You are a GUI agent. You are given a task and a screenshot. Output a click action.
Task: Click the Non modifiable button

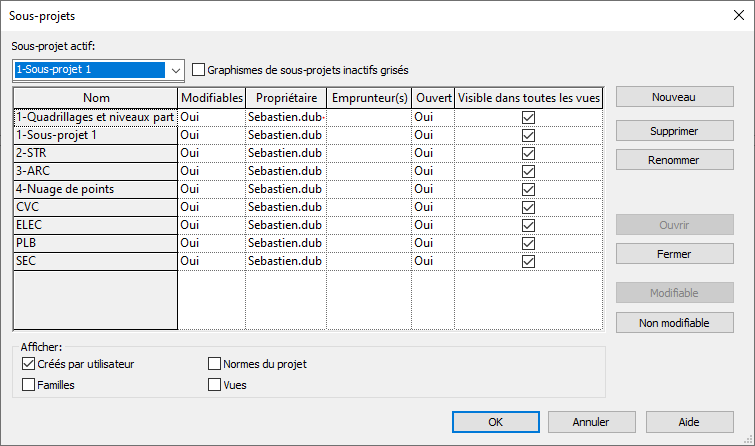pyautogui.click(x=674, y=323)
